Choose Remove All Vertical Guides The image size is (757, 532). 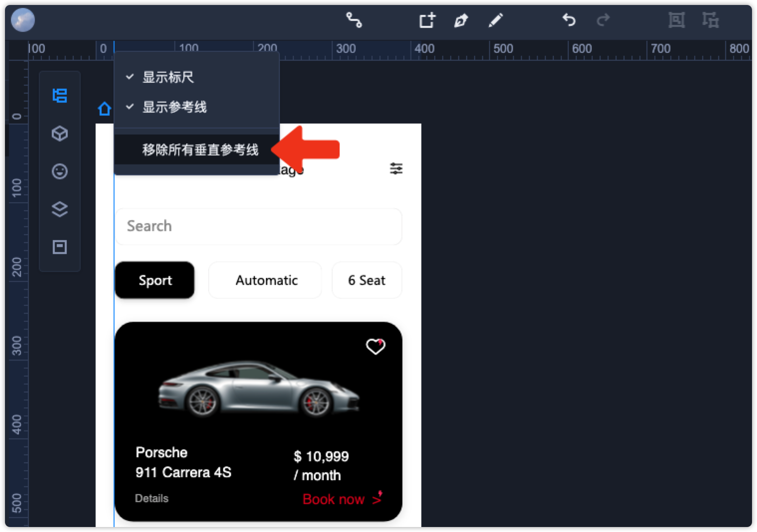point(196,149)
